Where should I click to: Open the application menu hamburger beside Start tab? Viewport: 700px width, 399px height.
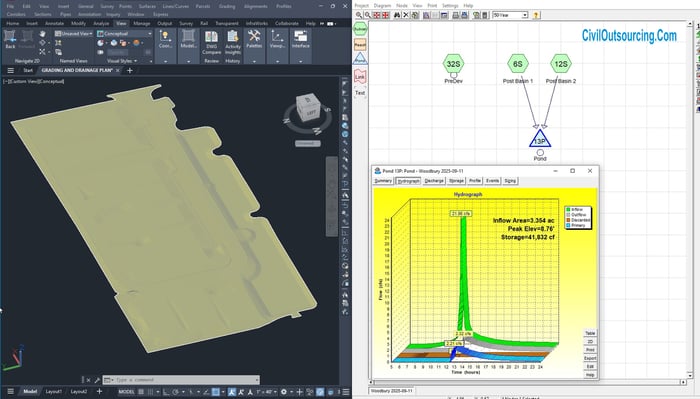coord(10,71)
